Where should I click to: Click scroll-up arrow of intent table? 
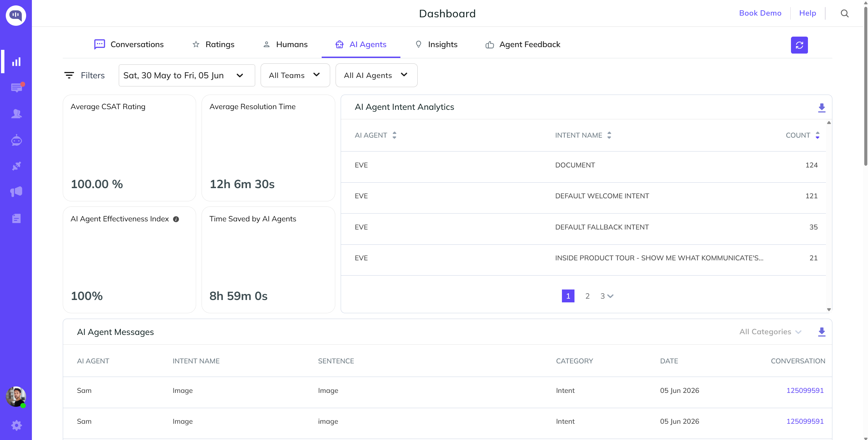click(x=829, y=123)
